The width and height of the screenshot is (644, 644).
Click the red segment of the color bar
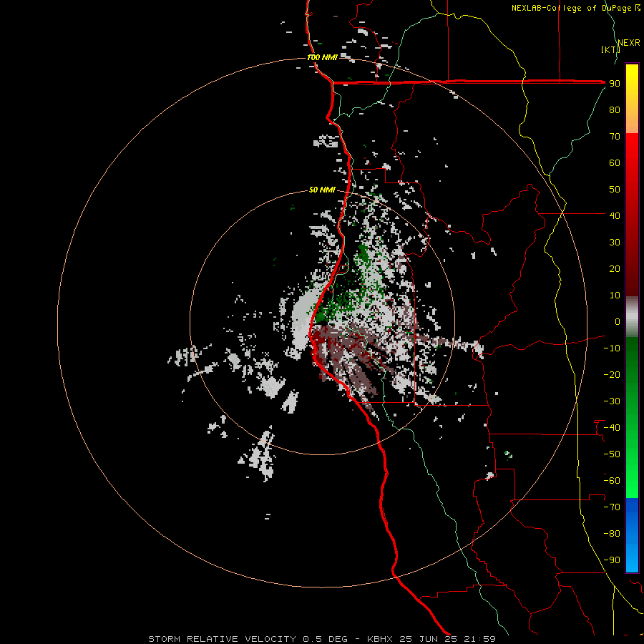pos(632,215)
